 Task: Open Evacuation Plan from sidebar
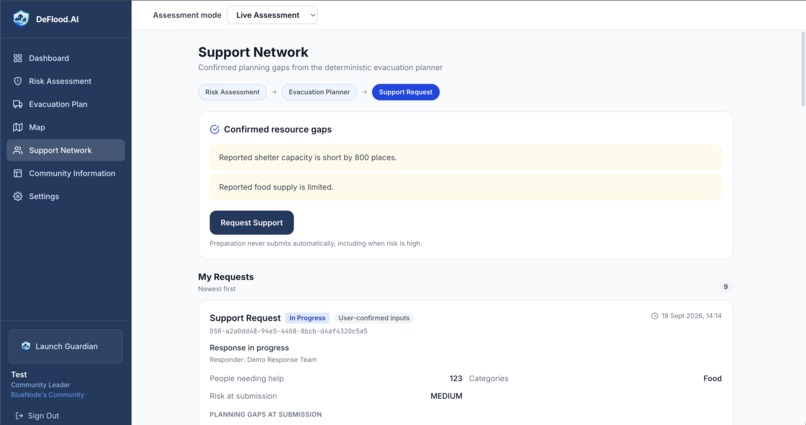point(66,104)
